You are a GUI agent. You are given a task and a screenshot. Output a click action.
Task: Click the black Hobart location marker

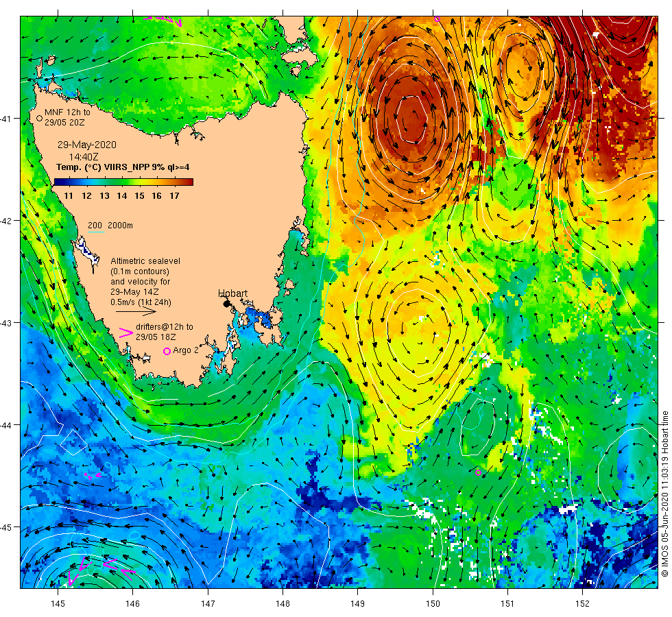point(227,304)
